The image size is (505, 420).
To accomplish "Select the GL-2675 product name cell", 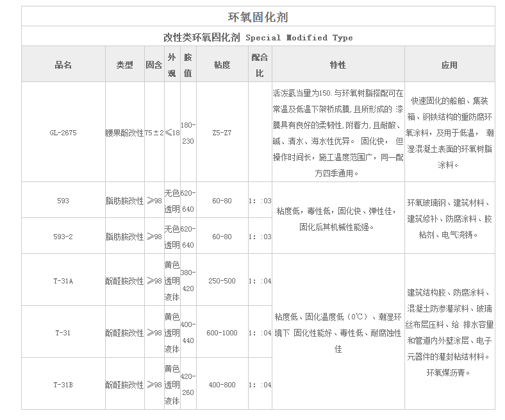I will point(63,133).
